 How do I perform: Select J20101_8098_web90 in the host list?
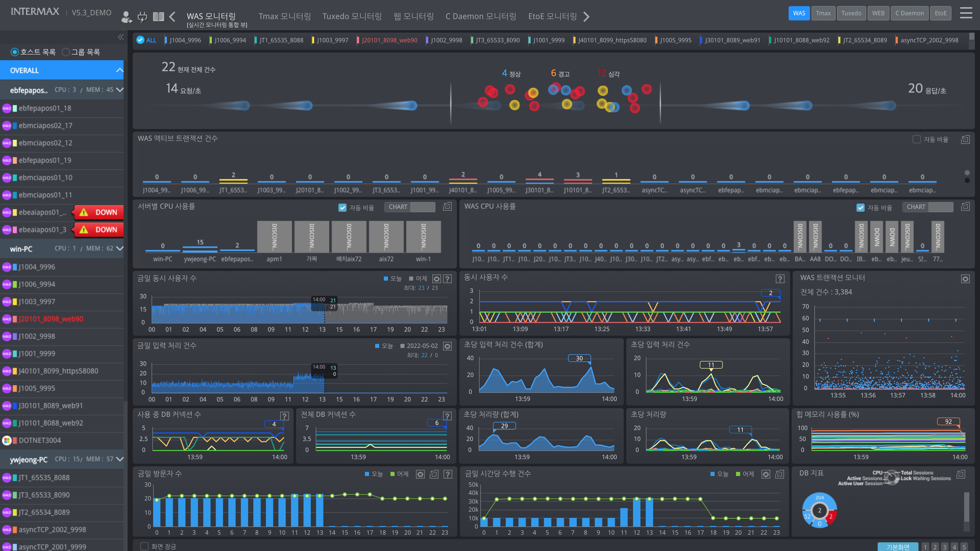coord(51,319)
